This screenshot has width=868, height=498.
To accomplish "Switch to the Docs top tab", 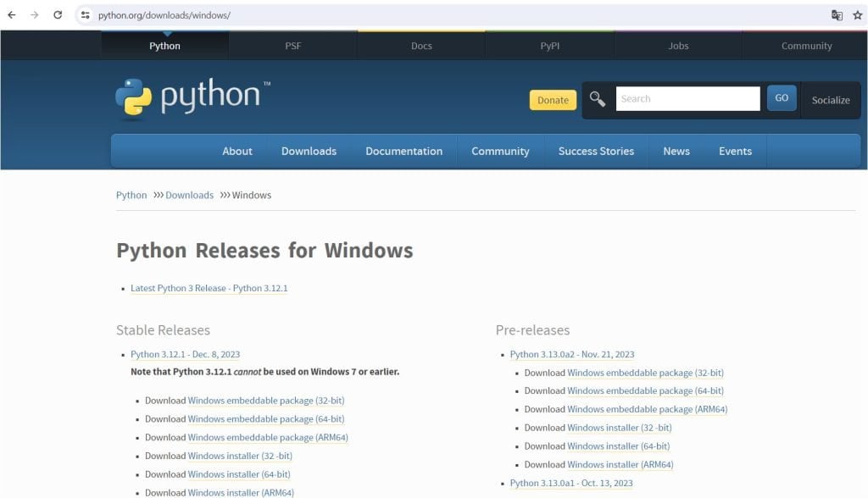I will [x=421, y=46].
